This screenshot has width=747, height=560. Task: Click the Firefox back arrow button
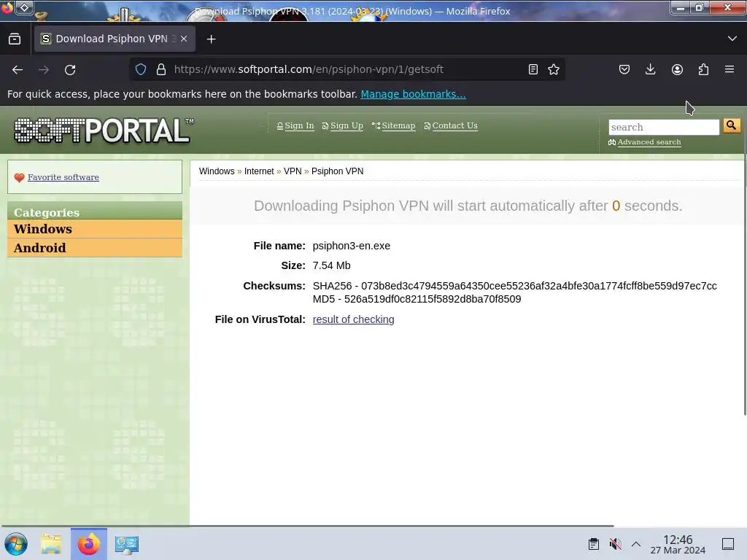(18, 69)
